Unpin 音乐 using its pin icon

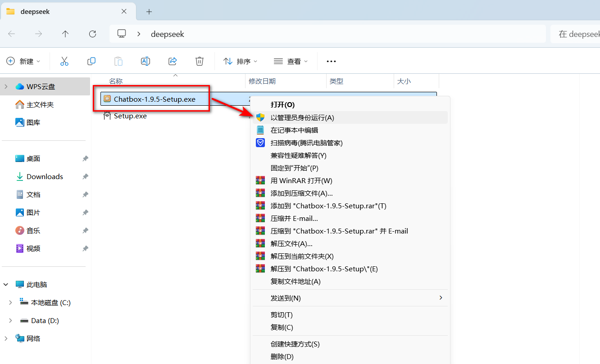pos(85,230)
